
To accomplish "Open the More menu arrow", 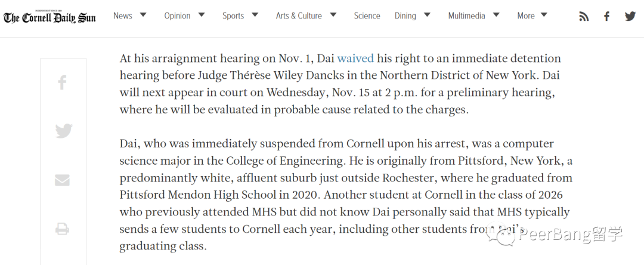I will (x=544, y=15).
